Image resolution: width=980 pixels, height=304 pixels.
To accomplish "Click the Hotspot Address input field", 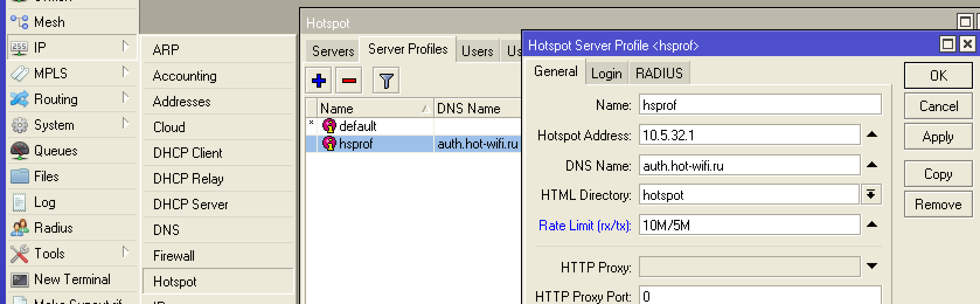I will pos(749,136).
